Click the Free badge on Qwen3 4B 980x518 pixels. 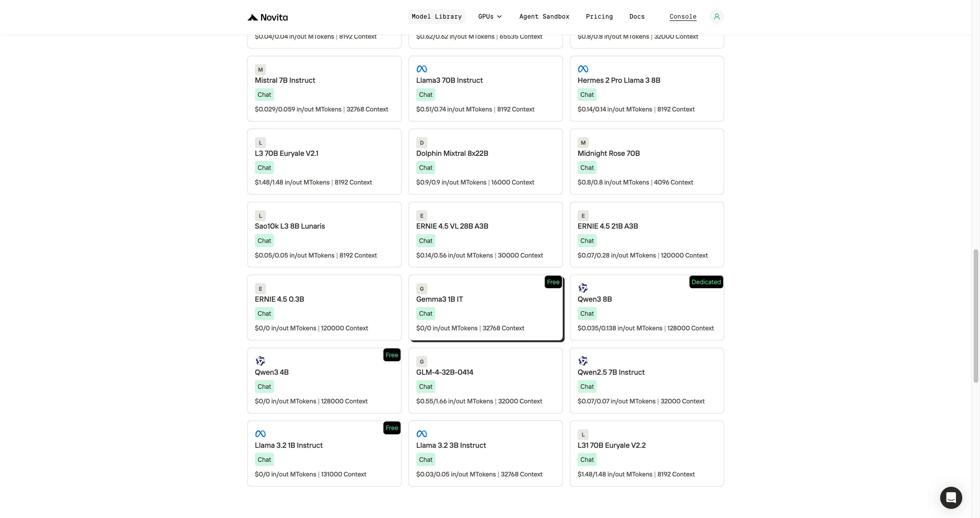pyautogui.click(x=391, y=355)
